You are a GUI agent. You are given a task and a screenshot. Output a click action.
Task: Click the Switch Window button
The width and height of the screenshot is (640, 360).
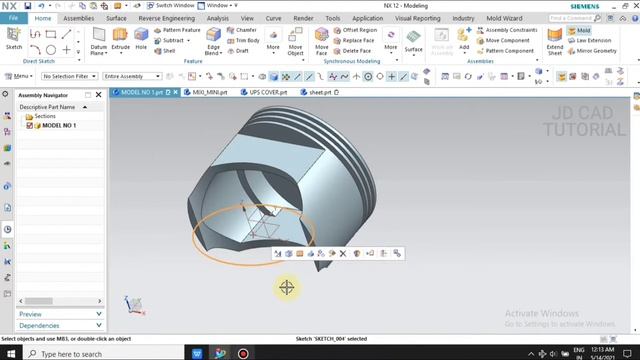pyautogui.click(x=170, y=6)
